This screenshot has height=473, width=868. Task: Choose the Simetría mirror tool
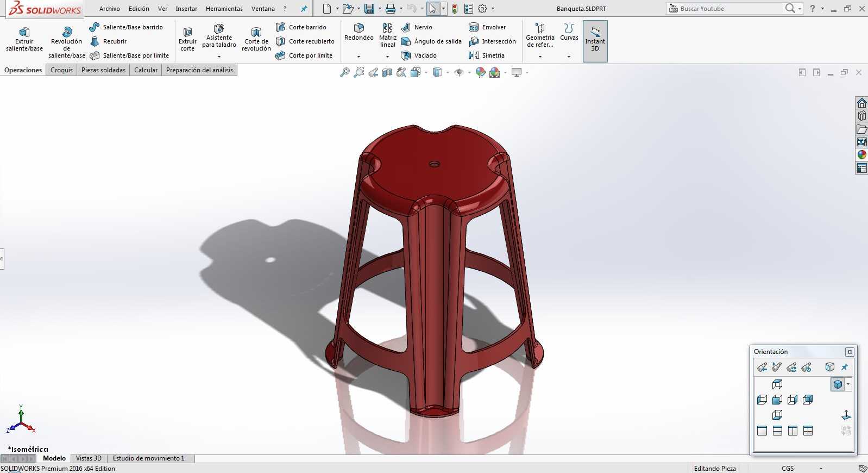point(487,55)
